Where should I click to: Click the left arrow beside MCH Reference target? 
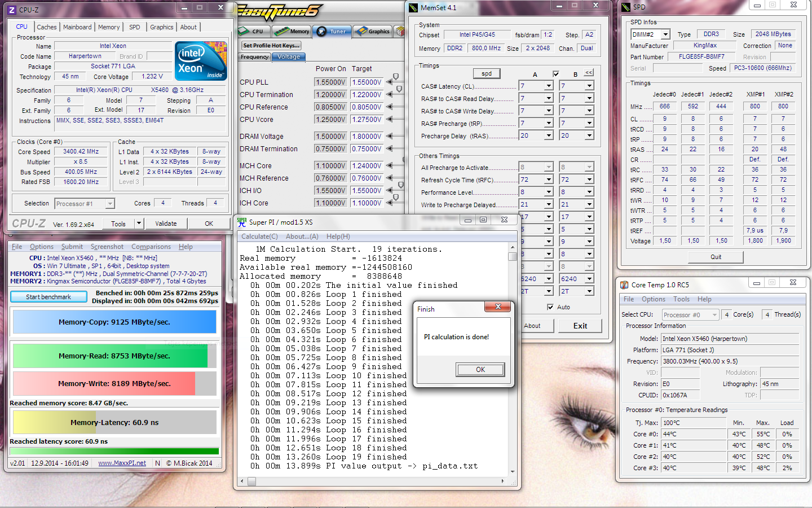[x=389, y=178]
